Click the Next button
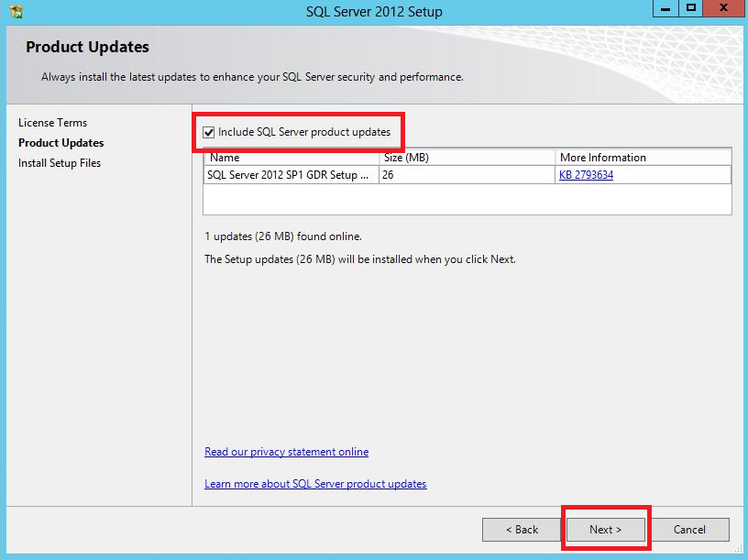Screen dimensions: 748x560 605,530
